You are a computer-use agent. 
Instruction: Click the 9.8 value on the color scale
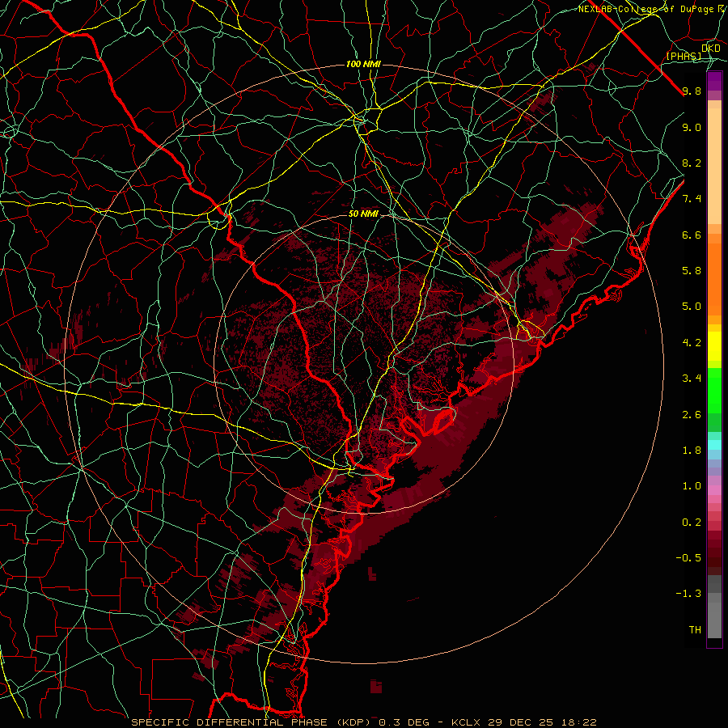pos(692,91)
